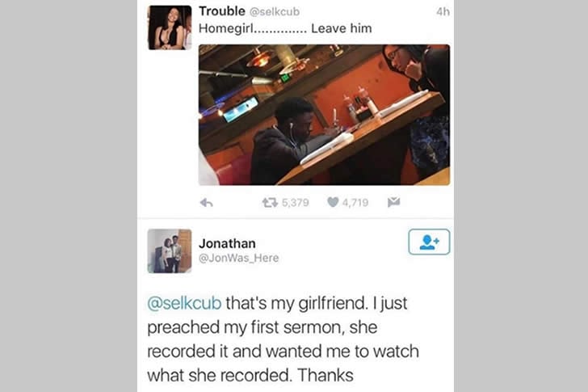Open the restaurant photo in tweet
Image resolution: width=588 pixels, height=392 pixels.
click(x=324, y=115)
